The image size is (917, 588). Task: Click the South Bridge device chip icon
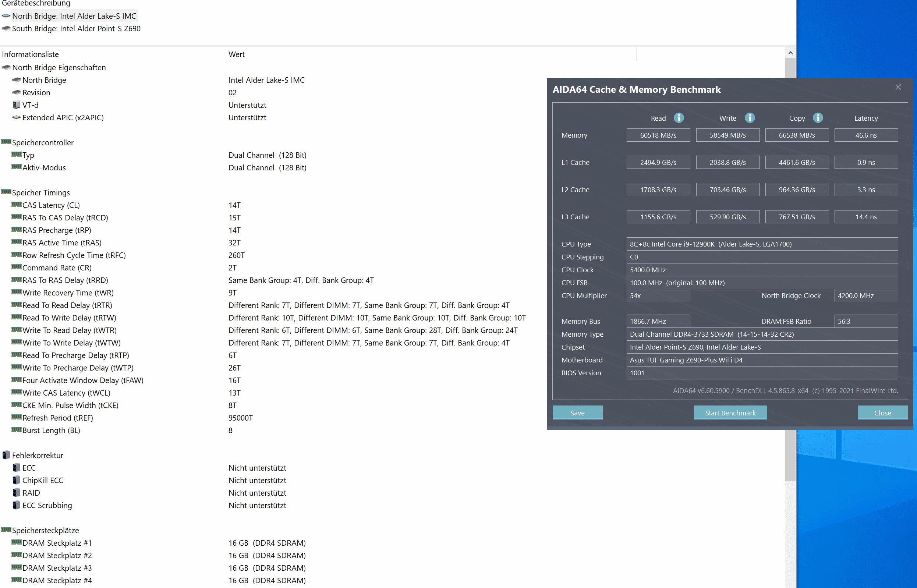click(6, 29)
